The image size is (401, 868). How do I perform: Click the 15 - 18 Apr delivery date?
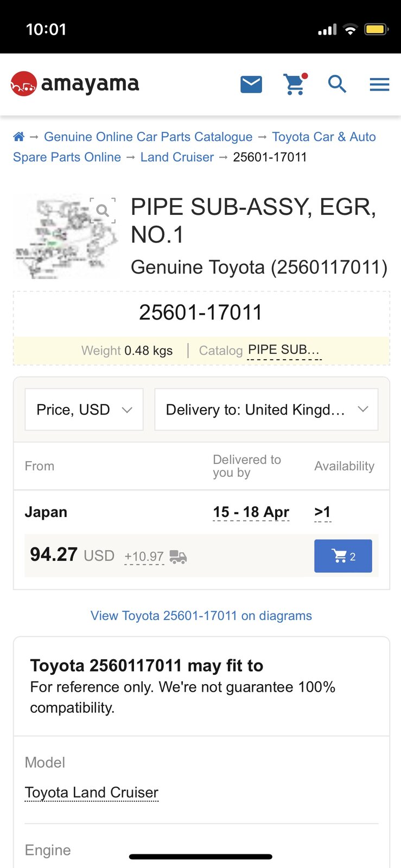(x=251, y=512)
